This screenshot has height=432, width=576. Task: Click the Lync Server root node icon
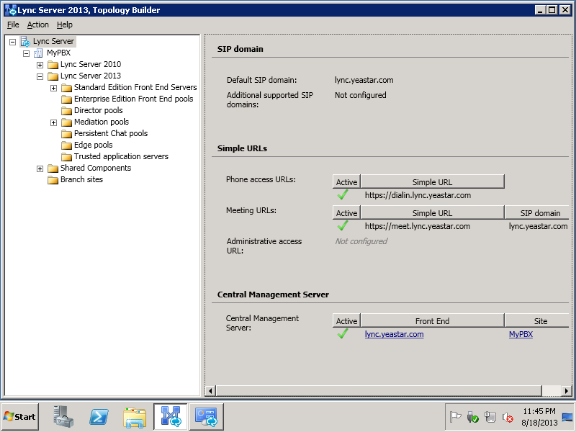[x=25, y=42]
